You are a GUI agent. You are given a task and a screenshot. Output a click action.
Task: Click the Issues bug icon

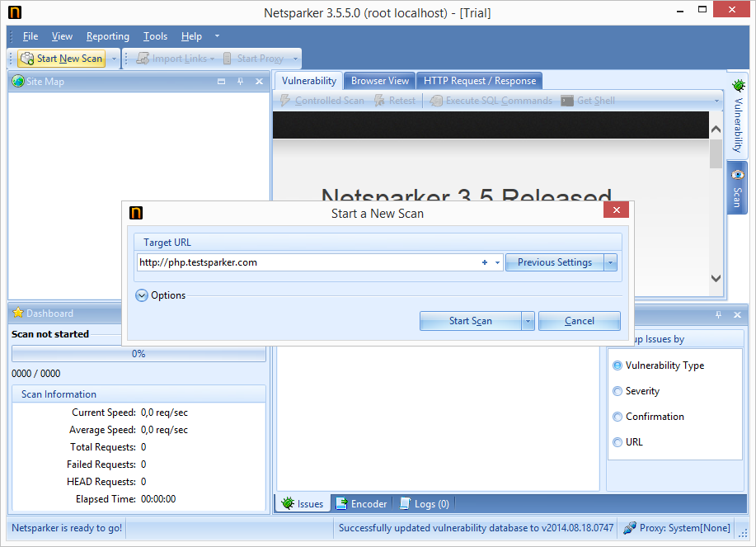(288, 503)
